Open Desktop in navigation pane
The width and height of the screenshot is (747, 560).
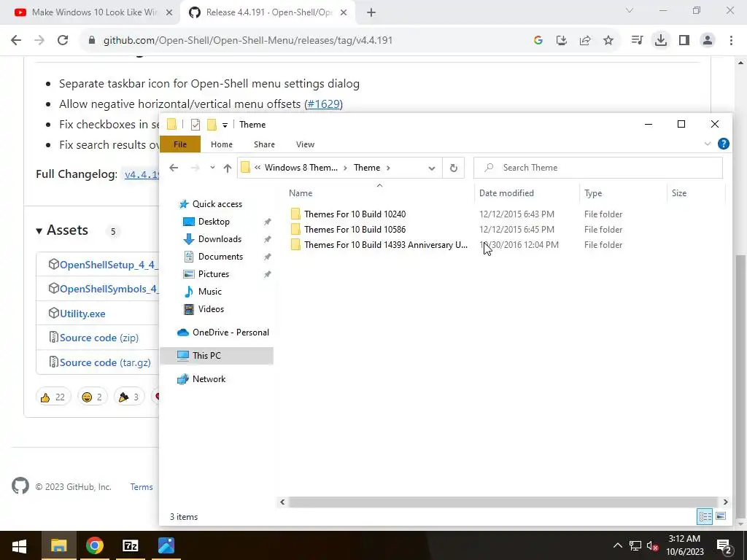(214, 222)
